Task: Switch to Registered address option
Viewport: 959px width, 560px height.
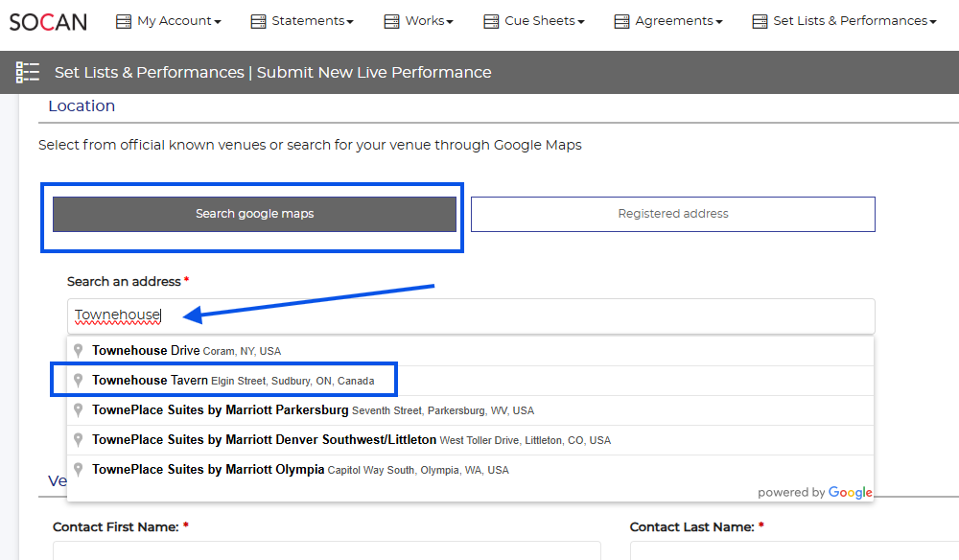Action: pyautogui.click(x=672, y=214)
